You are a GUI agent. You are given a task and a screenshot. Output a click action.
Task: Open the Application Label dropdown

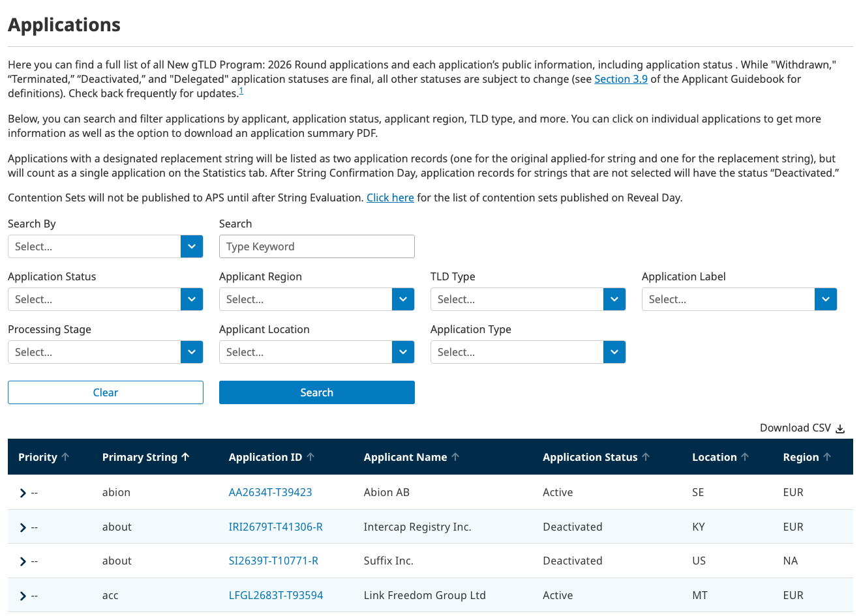point(740,299)
